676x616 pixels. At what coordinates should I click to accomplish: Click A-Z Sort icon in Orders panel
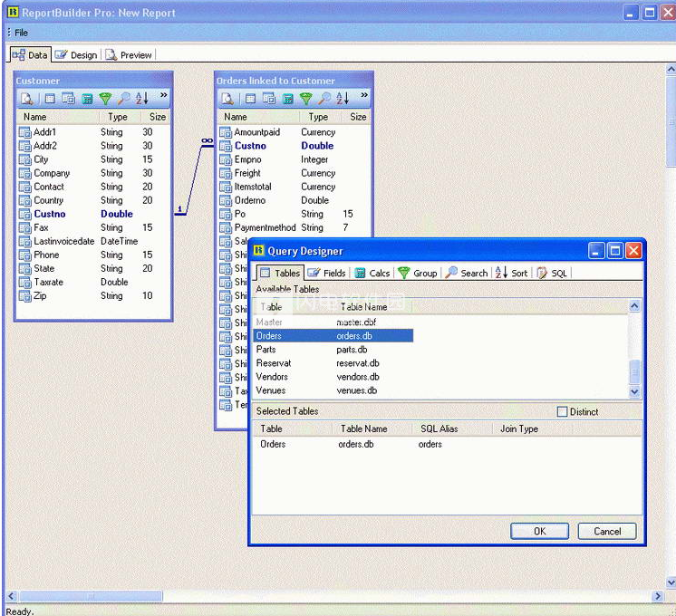[343, 99]
